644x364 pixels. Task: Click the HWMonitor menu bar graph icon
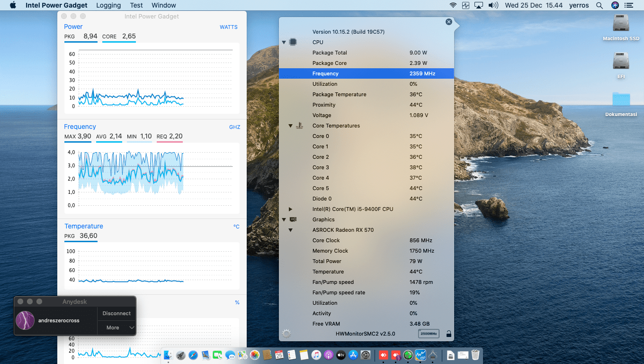click(x=466, y=5)
